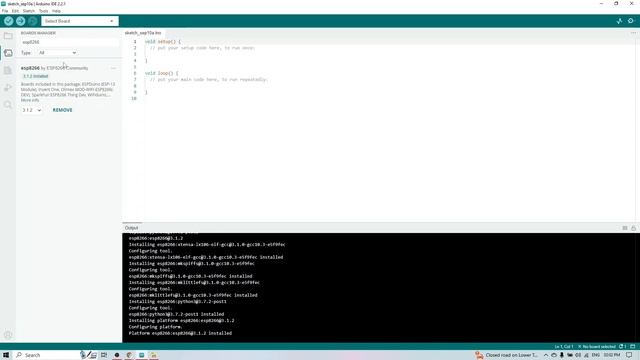640x360 pixels.
Task: Click the Boards Manager search field
Action: coord(69,42)
